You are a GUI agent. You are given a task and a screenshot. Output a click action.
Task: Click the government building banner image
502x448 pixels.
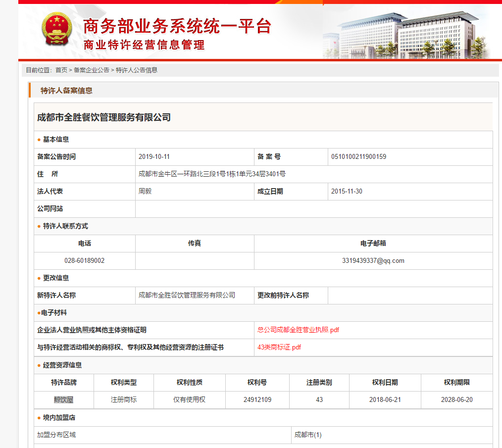(x=406, y=35)
